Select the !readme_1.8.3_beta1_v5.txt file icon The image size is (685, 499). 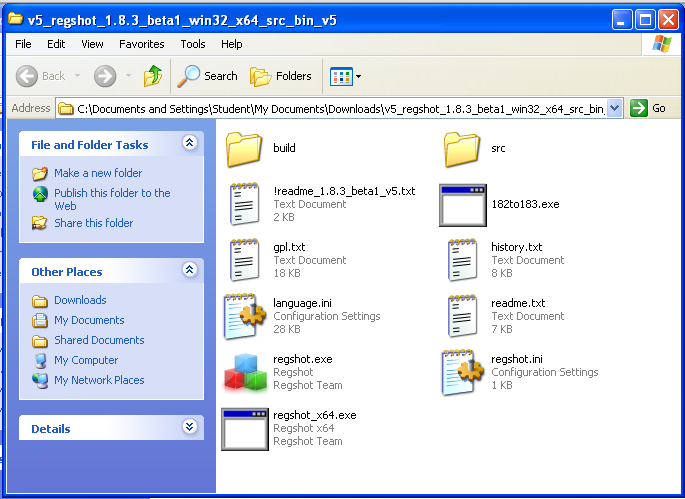coord(244,204)
